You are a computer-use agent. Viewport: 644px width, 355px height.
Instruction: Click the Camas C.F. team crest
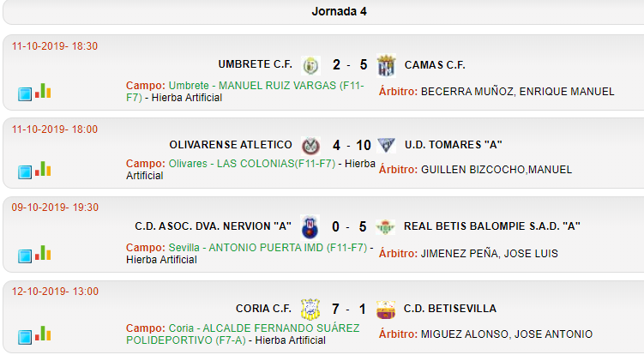coord(386,65)
